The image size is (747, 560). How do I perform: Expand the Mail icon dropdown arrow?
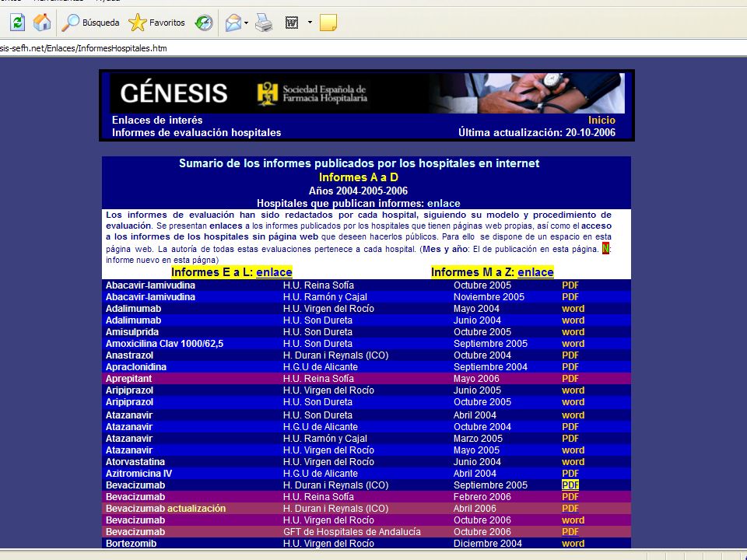click(x=247, y=23)
